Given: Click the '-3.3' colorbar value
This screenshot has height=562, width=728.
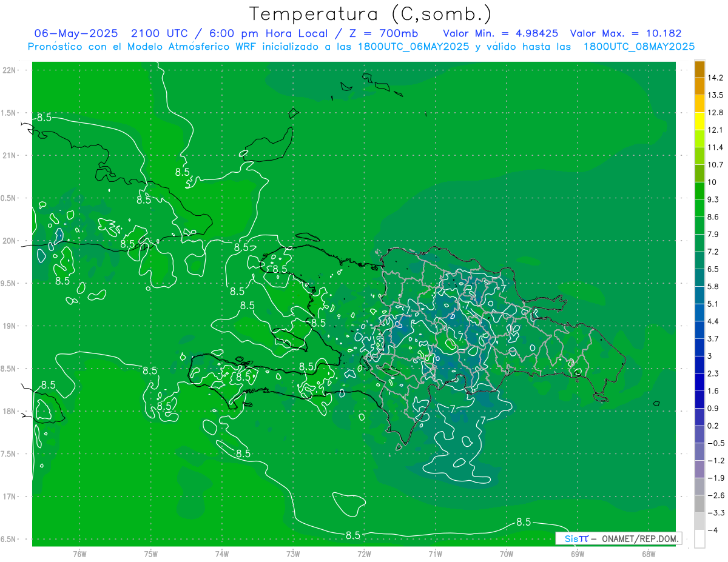Looking at the screenshot, I should coord(716,513).
